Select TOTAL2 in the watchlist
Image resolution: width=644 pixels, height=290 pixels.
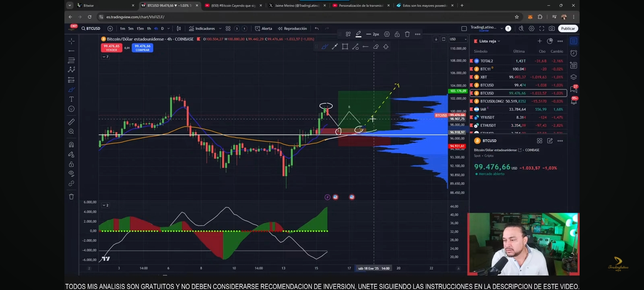point(518,61)
